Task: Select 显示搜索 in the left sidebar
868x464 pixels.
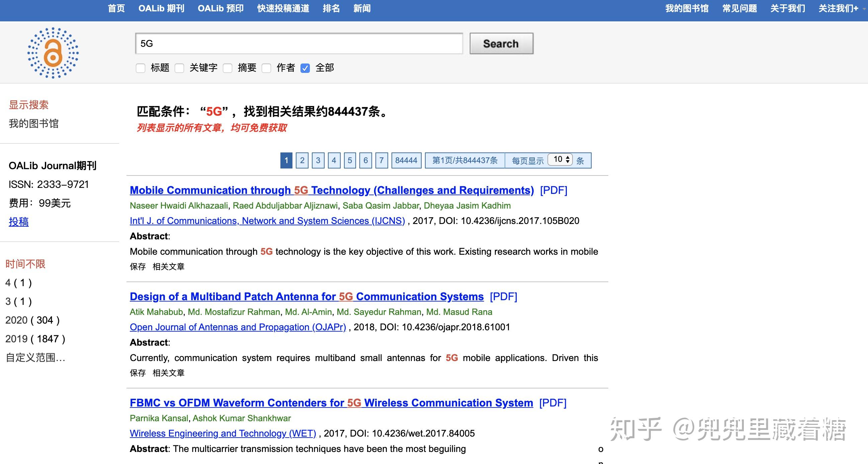Action: tap(29, 105)
